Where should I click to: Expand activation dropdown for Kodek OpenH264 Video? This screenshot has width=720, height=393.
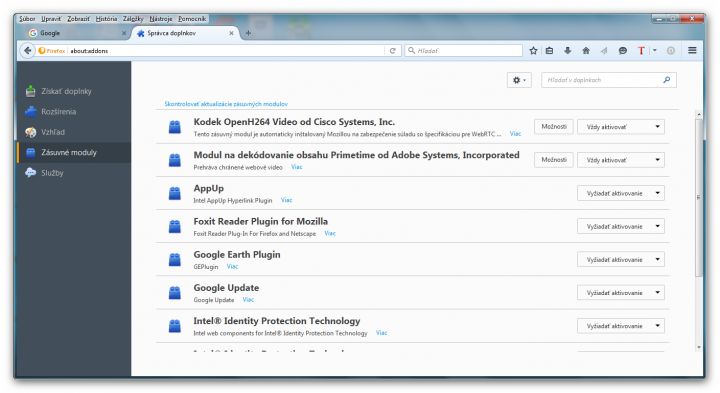(621, 127)
